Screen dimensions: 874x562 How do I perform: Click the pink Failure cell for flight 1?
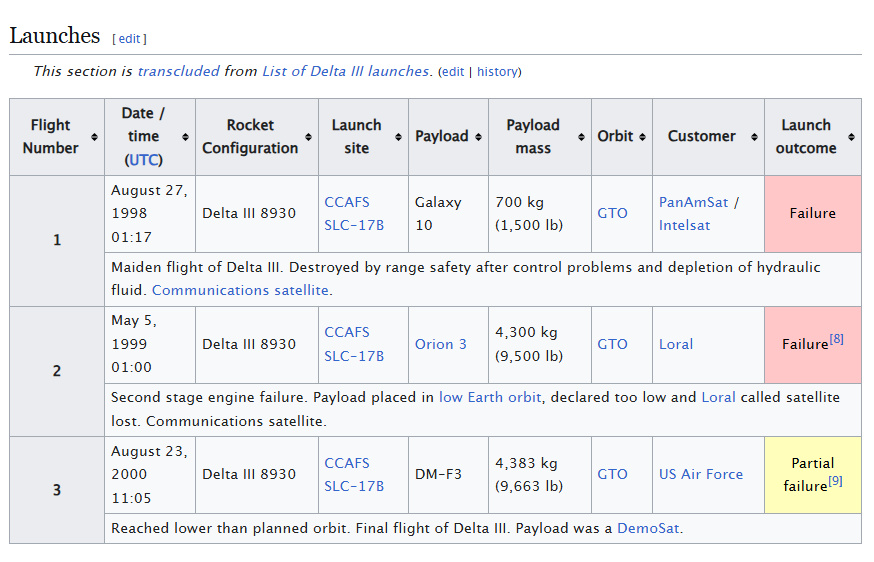pos(813,214)
